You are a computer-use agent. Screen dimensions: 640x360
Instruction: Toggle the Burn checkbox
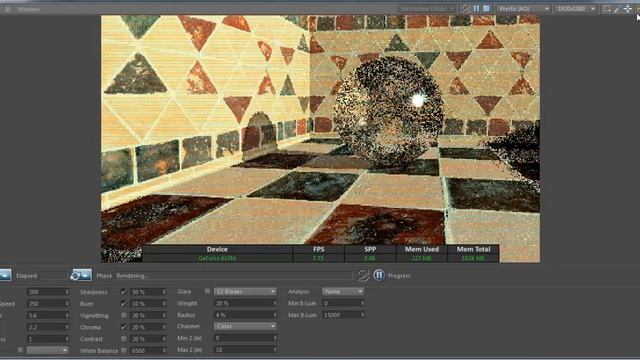[x=123, y=304]
